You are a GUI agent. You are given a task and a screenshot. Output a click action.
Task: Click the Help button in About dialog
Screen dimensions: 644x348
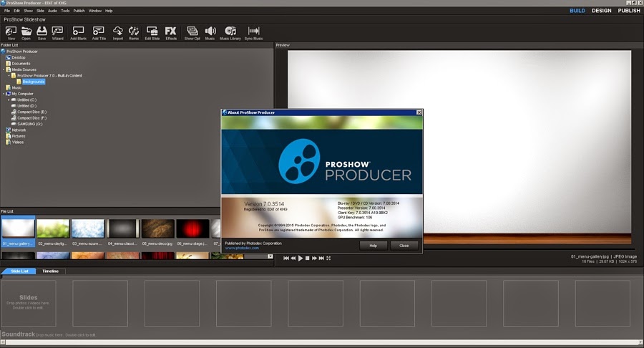[373, 246]
